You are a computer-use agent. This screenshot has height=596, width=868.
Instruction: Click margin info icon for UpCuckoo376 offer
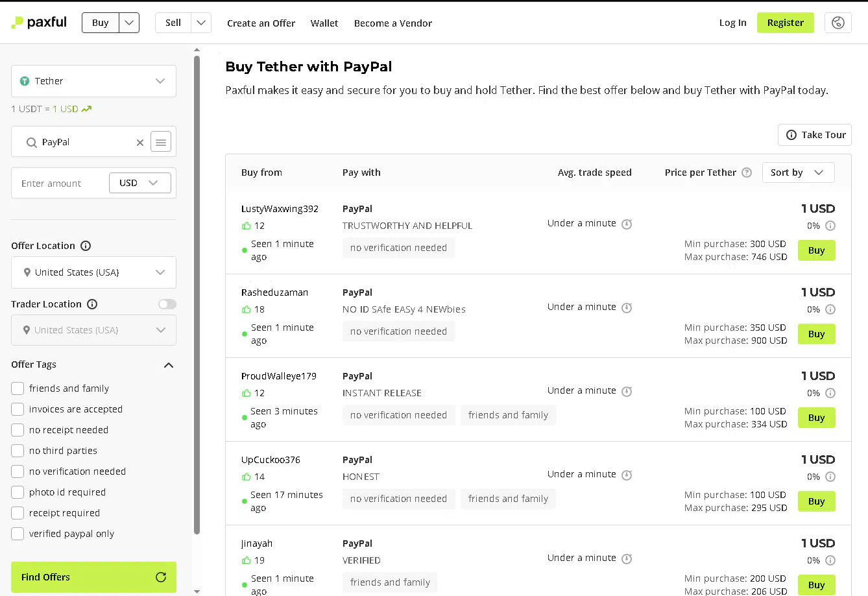830,477
